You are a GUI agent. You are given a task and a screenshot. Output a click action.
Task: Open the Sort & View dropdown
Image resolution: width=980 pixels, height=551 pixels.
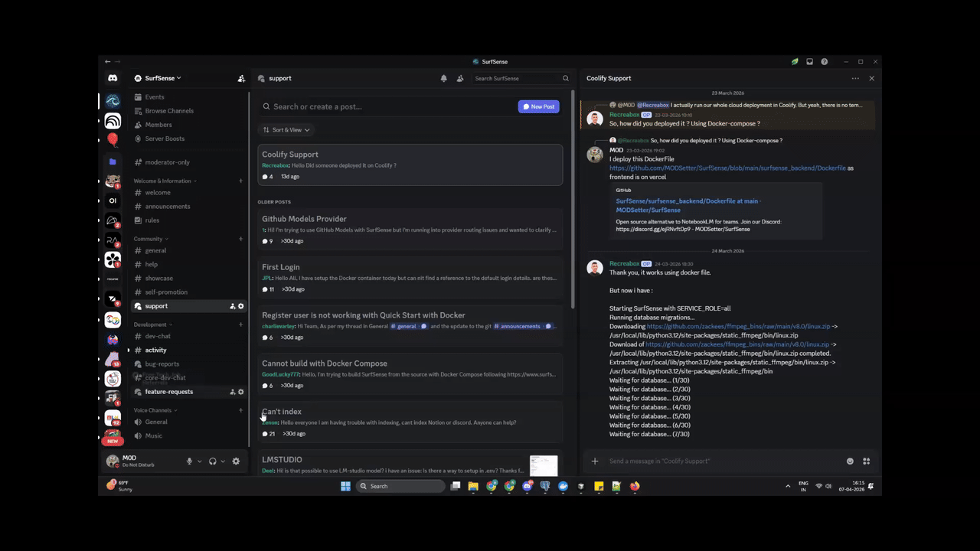286,130
